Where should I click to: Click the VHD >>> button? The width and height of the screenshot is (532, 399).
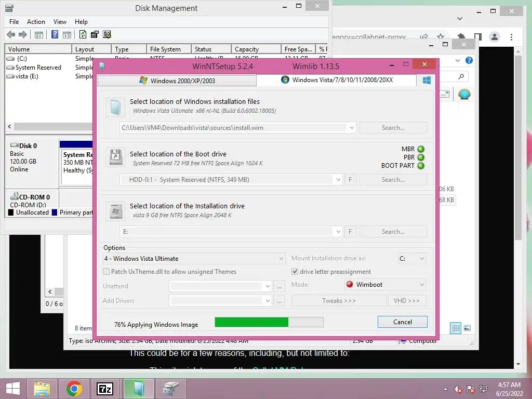[x=406, y=301]
